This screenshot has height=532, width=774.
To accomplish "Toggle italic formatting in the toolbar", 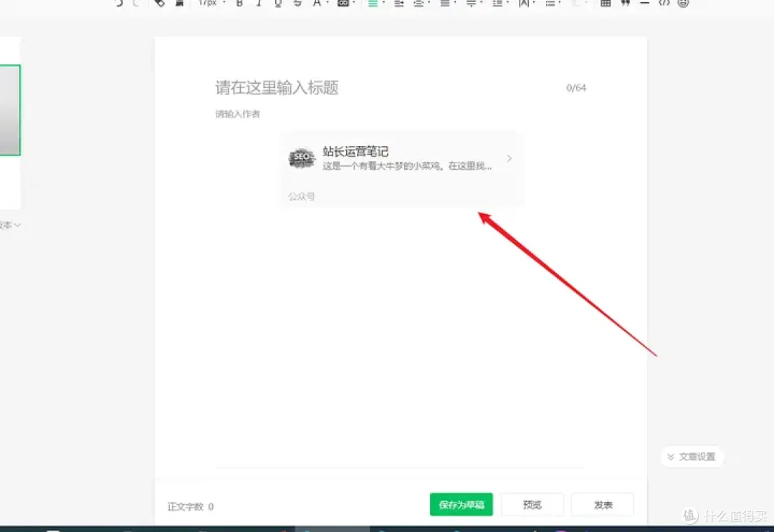I will point(259,3).
